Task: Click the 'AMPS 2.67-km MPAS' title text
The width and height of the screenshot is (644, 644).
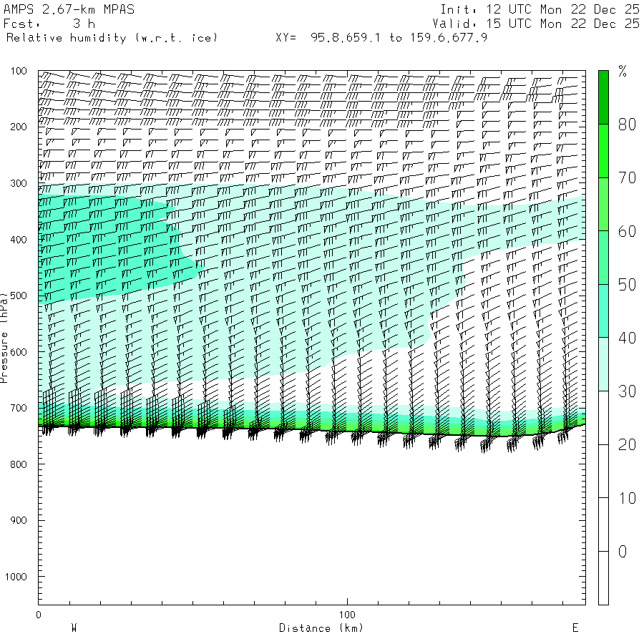Action: [69, 9]
